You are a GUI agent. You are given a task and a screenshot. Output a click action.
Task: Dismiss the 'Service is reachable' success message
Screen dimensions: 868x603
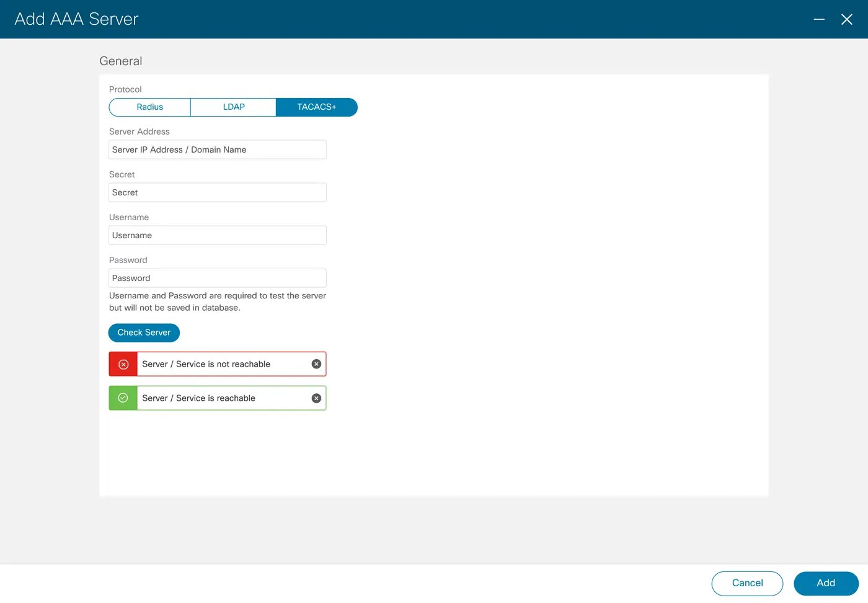[316, 398]
